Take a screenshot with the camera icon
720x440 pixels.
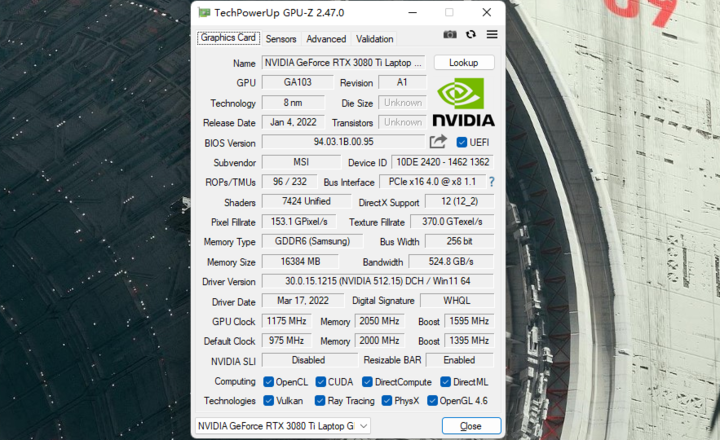click(x=450, y=34)
